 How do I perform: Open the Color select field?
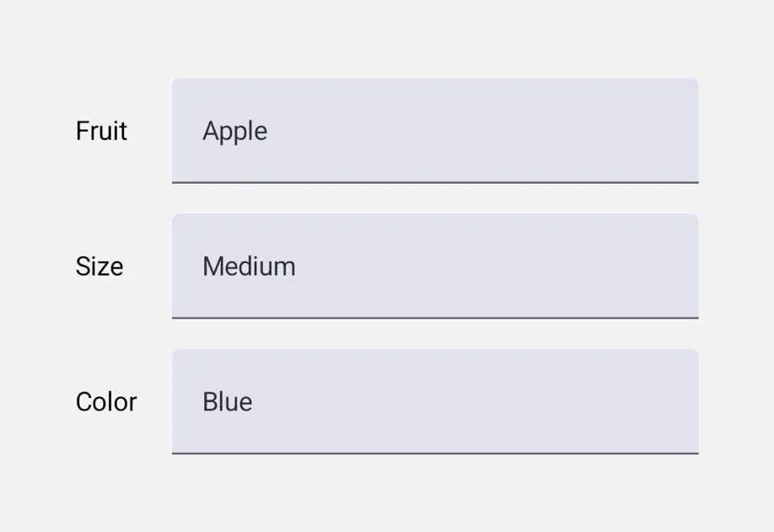435,401
